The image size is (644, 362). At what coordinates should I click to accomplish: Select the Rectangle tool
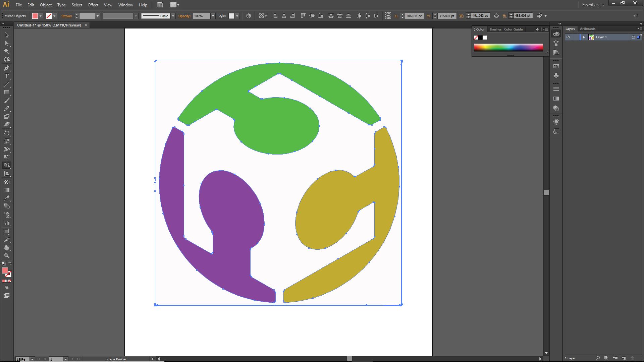point(7,92)
